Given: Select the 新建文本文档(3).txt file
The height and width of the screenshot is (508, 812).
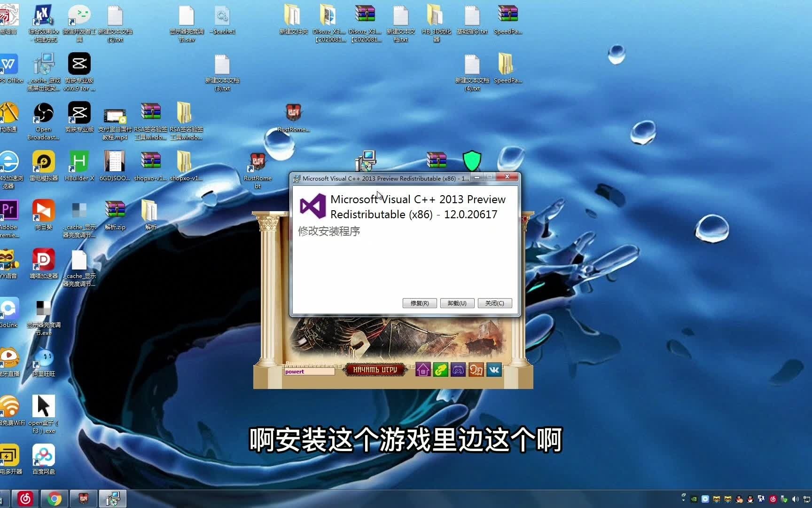Looking at the screenshot, I should pos(222,72).
